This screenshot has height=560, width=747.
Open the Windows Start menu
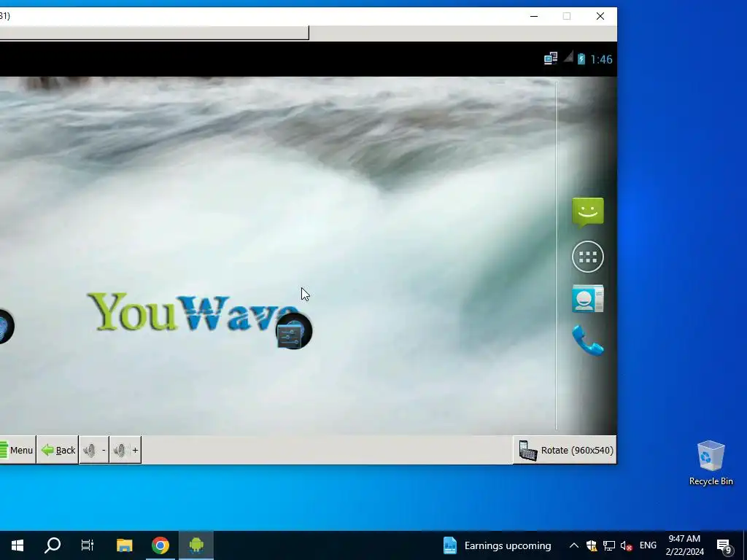[18, 545]
